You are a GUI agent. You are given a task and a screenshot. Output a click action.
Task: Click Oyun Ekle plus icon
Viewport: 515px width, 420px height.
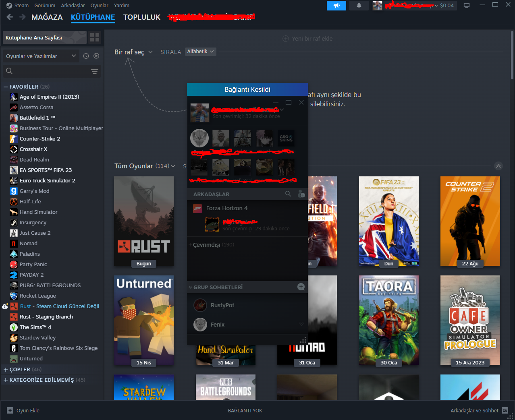coord(10,410)
